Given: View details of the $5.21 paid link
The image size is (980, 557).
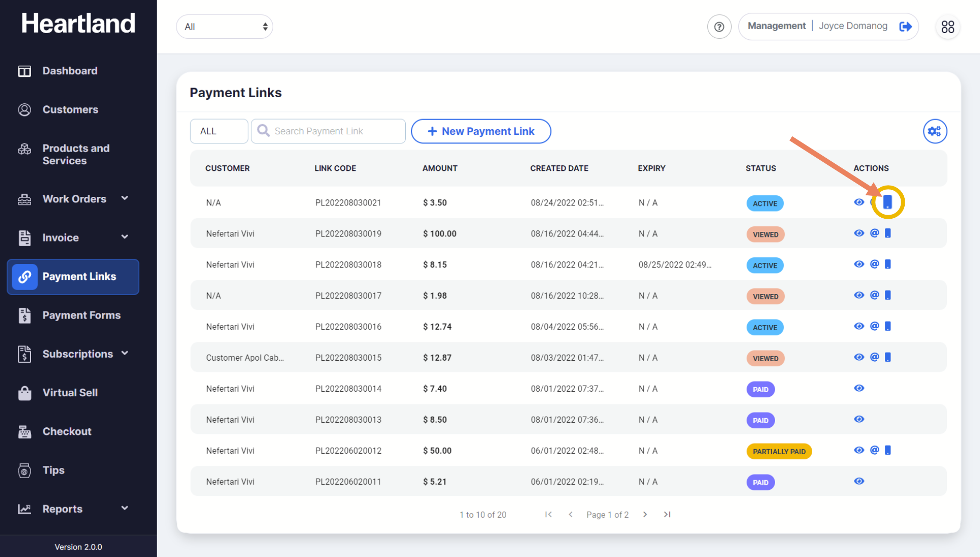Looking at the screenshot, I should click(x=859, y=481).
